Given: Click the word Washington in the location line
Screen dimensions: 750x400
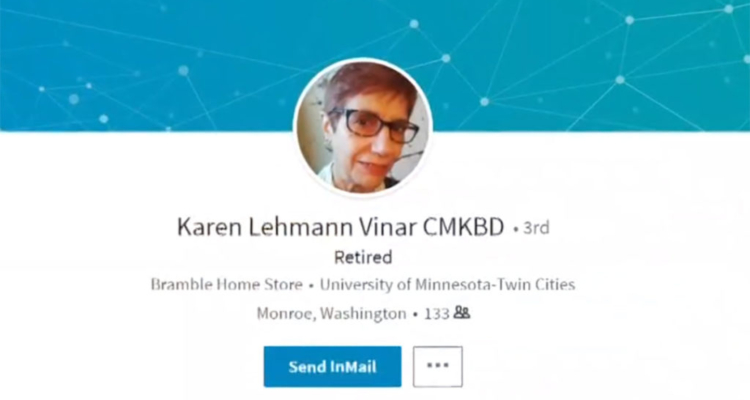Looking at the screenshot, I should coord(363,314).
